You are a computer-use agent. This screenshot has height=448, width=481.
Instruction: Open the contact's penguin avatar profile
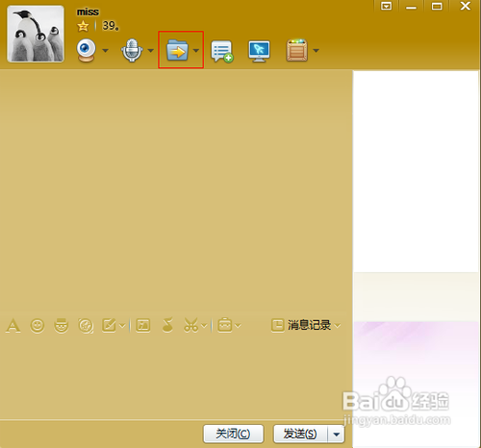(x=36, y=34)
